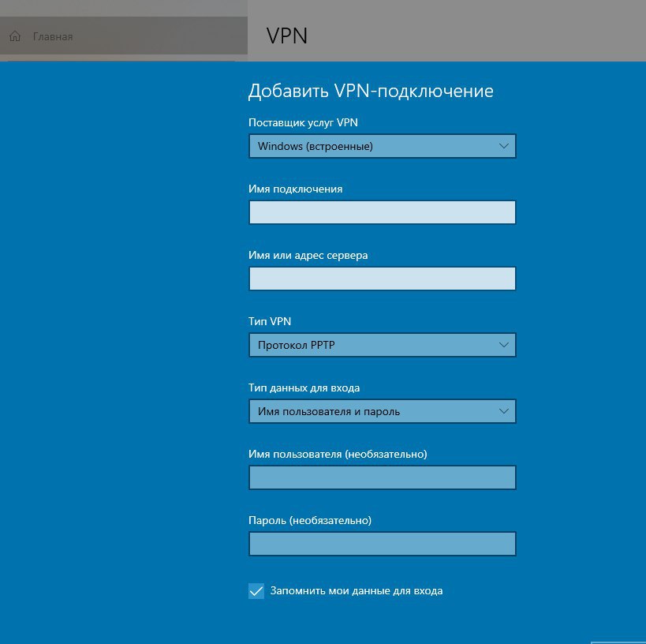This screenshot has height=644, width=646.
Task: Click the chevron of the Протокол PPTP combo box
Action: tap(503, 345)
